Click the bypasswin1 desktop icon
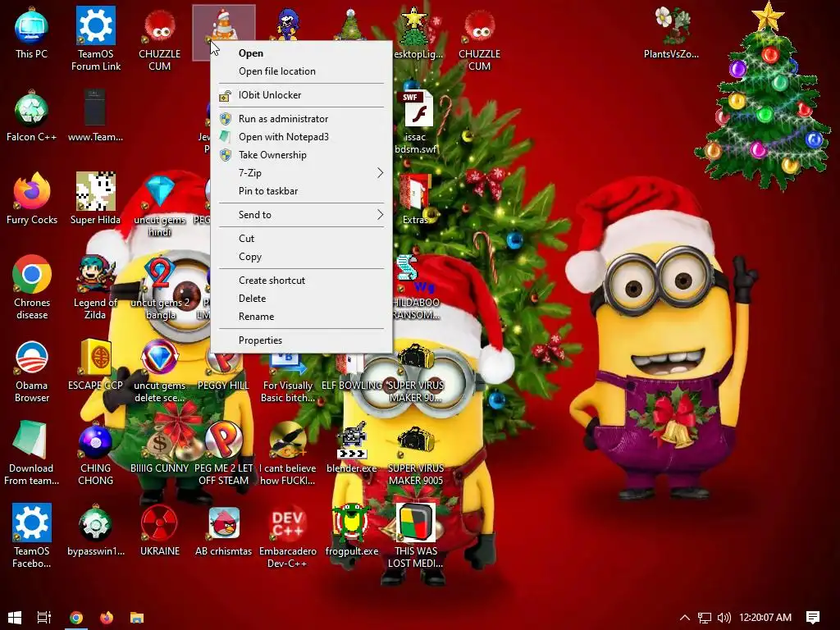840x630 pixels. coord(96,531)
